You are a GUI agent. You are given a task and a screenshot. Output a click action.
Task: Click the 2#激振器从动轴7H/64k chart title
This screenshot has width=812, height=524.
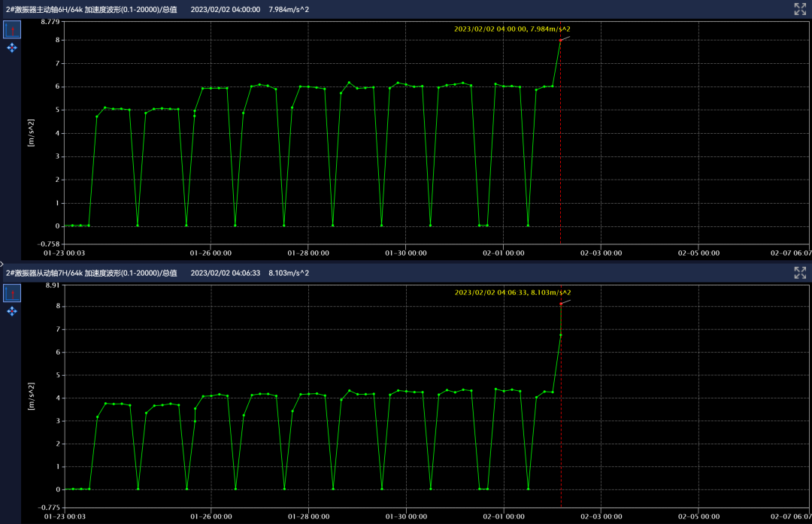click(x=91, y=273)
